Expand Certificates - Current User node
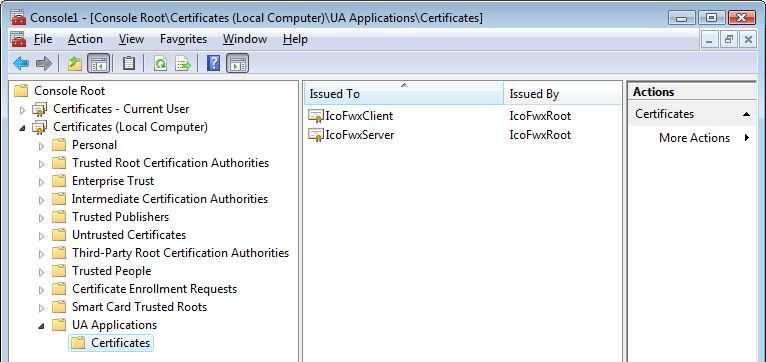The width and height of the screenshot is (766, 362). [22, 109]
